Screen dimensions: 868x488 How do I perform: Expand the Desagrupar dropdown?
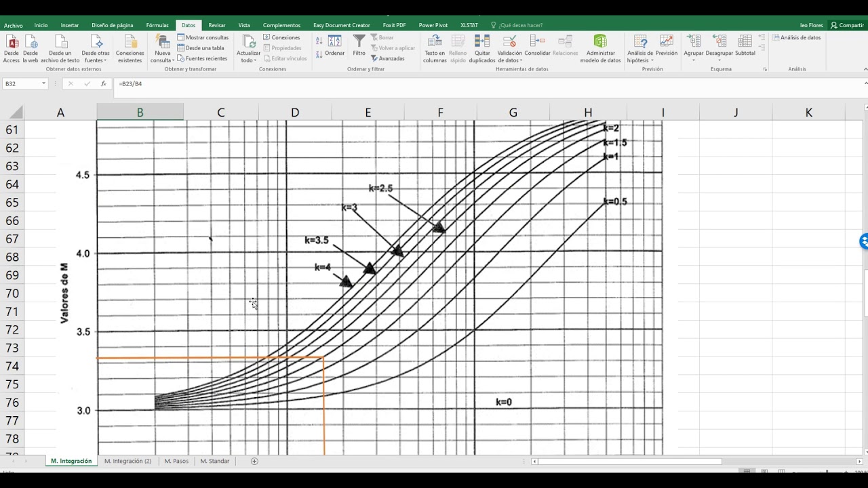(x=719, y=60)
